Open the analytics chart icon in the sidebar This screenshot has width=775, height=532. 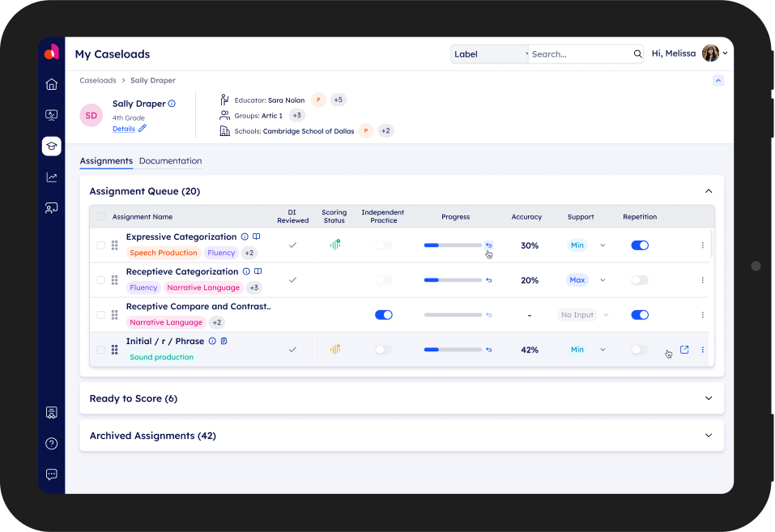pos(52,177)
